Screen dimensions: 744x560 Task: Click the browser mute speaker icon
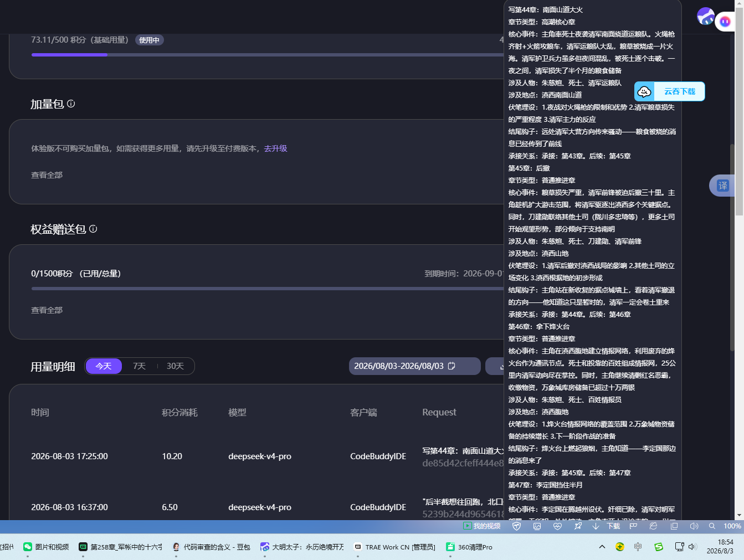tap(694, 526)
